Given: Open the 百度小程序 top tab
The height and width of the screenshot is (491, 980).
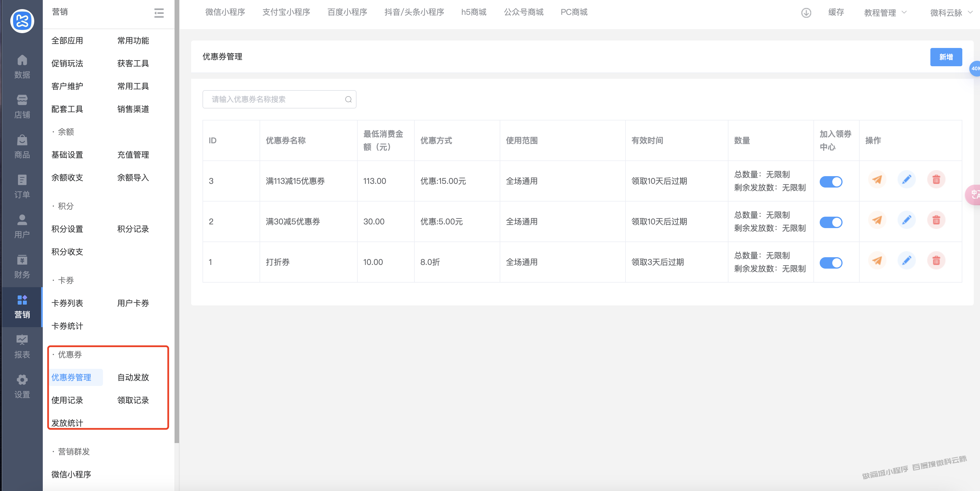Looking at the screenshot, I should click(347, 12).
